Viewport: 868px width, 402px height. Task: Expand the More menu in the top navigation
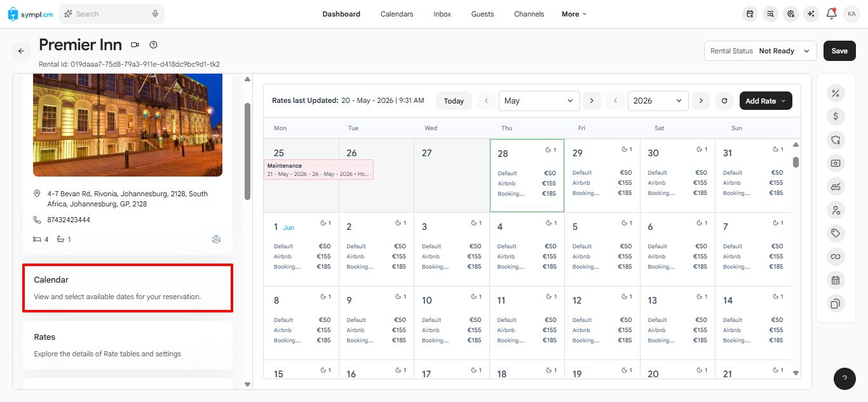coord(574,14)
